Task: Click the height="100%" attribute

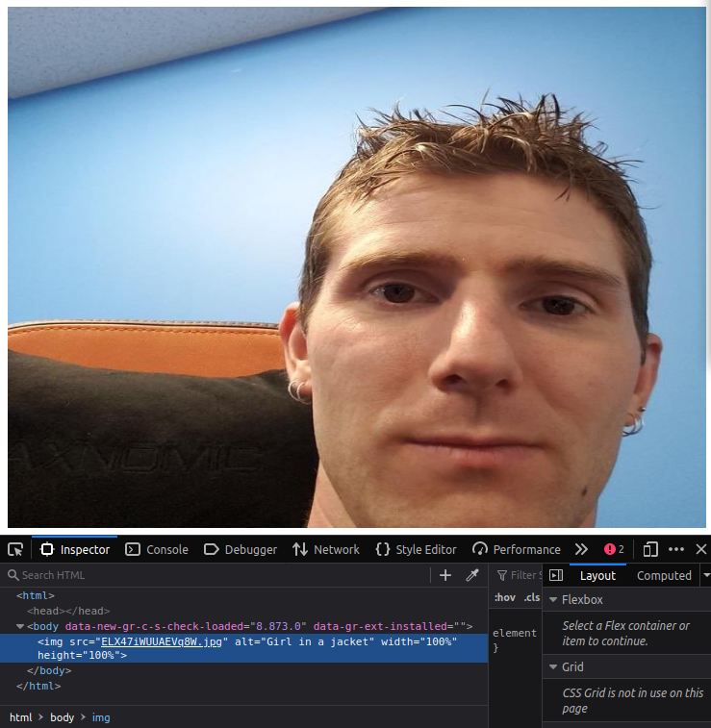Action: 79,655
